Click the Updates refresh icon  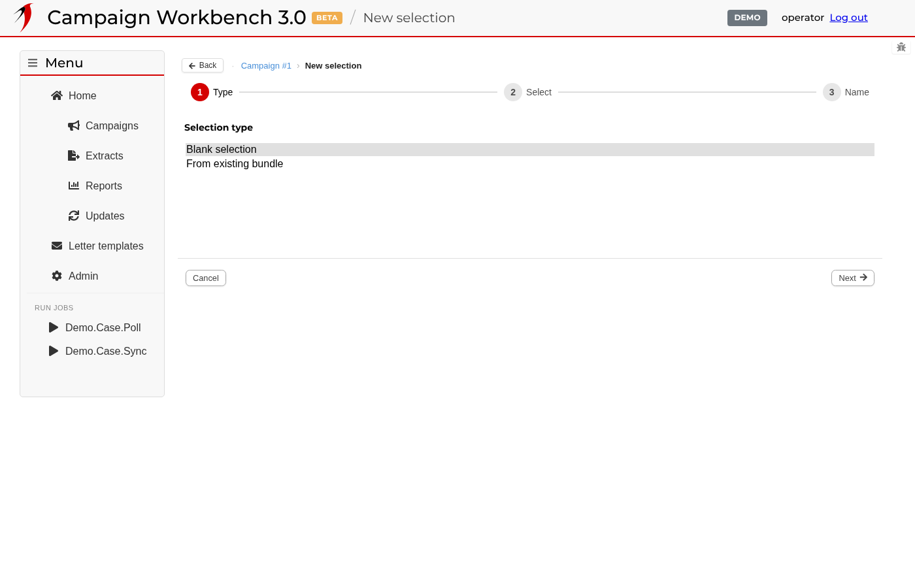[74, 216]
